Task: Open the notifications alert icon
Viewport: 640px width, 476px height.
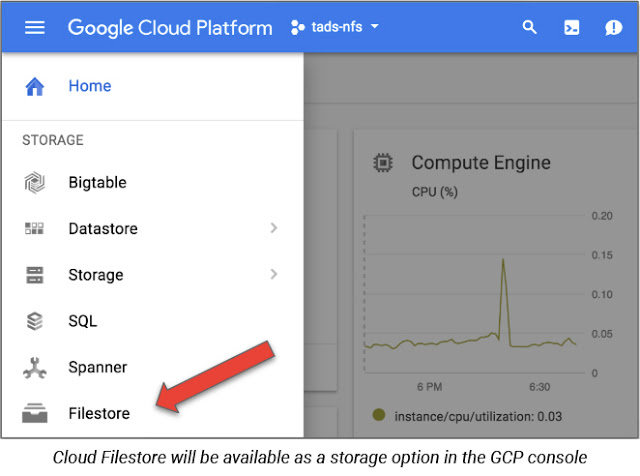Action: pos(613,28)
